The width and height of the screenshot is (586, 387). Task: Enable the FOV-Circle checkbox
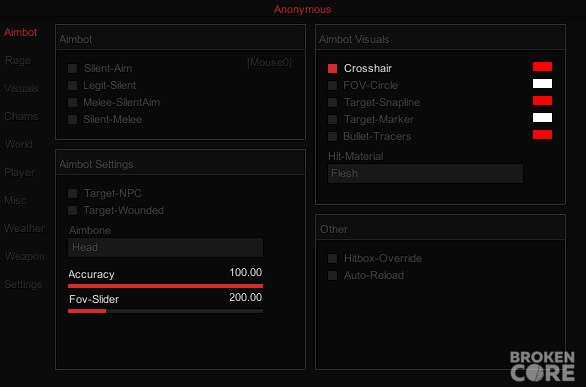tap(332, 86)
